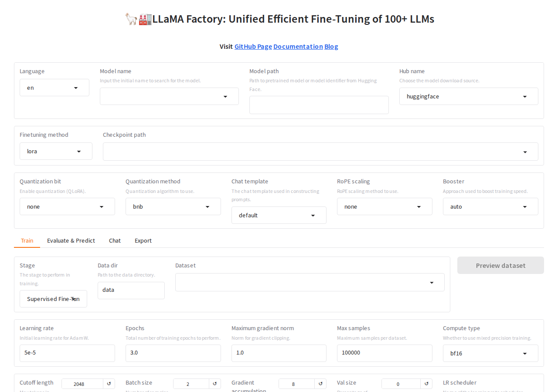558x392 pixels.
Task: Reset the Val size value
Action: pos(426,384)
